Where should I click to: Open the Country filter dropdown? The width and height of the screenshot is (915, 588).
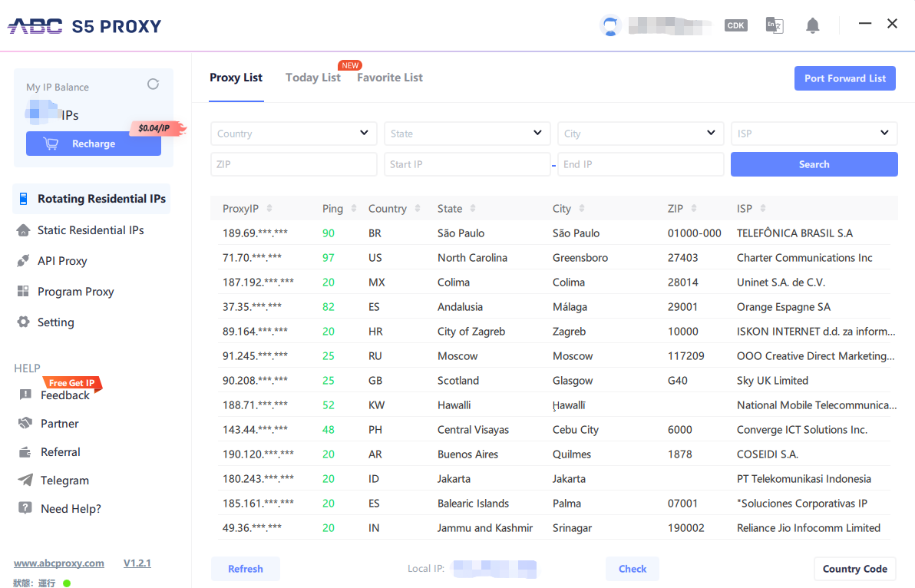tap(293, 134)
